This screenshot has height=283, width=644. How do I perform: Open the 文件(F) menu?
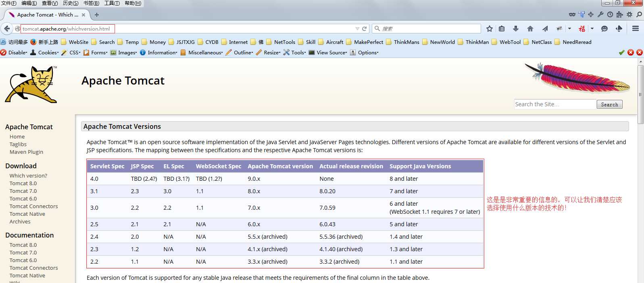click(9, 3)
